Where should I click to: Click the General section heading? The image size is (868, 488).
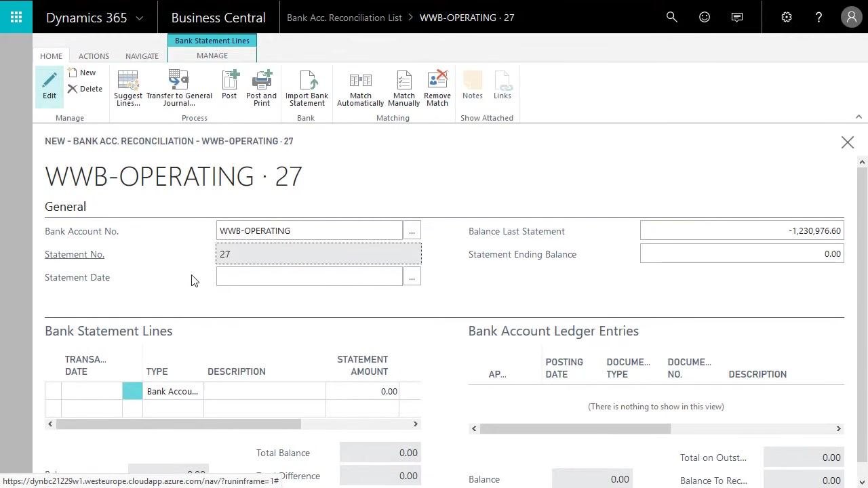click(65, 207)
